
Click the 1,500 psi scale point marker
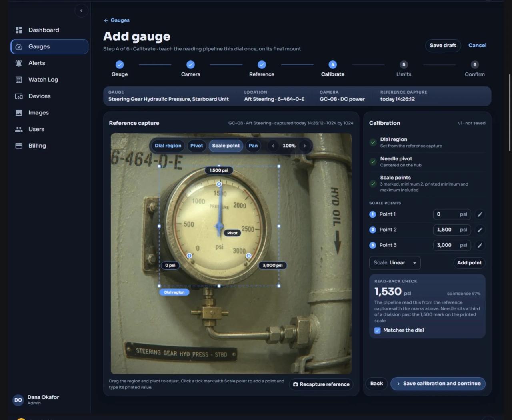(x=219, y=184)
